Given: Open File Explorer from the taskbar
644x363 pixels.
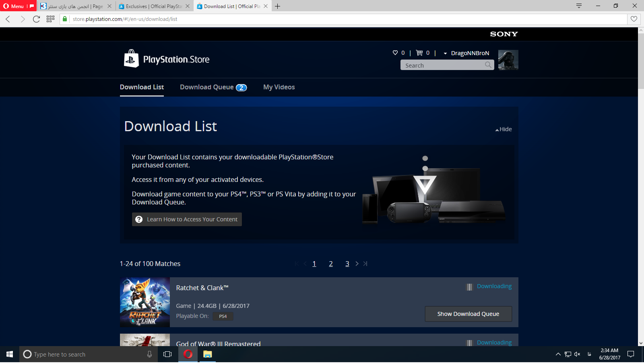Looking at the screenshot, I should tap(208, 354).
